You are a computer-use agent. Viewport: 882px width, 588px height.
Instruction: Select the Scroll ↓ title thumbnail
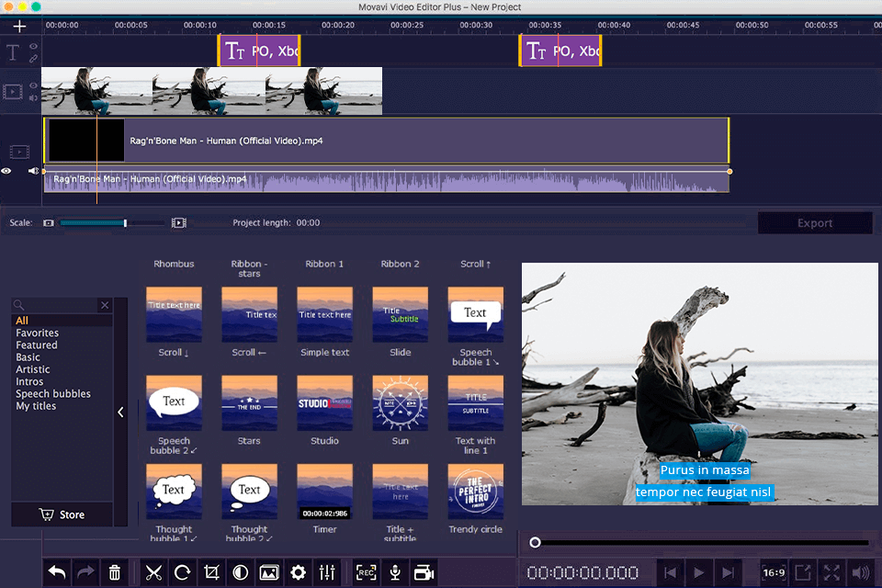coord(174,314)
